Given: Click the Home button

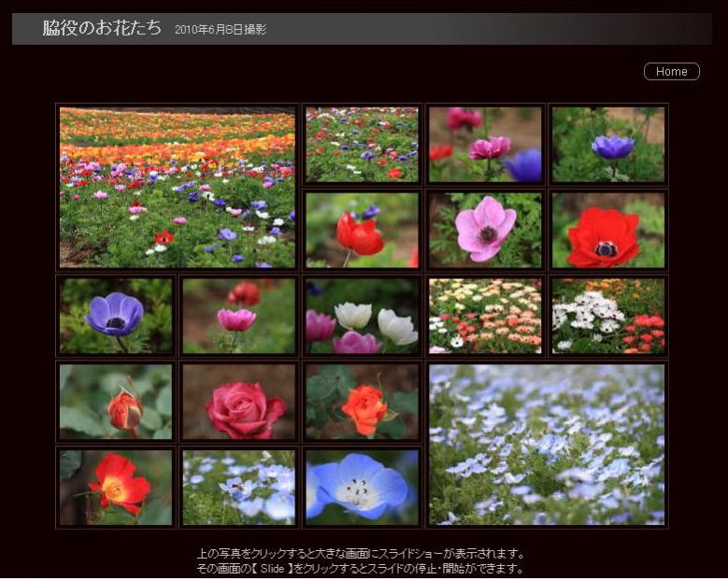Looking at the screenshot, I should [x=671, y=72].
